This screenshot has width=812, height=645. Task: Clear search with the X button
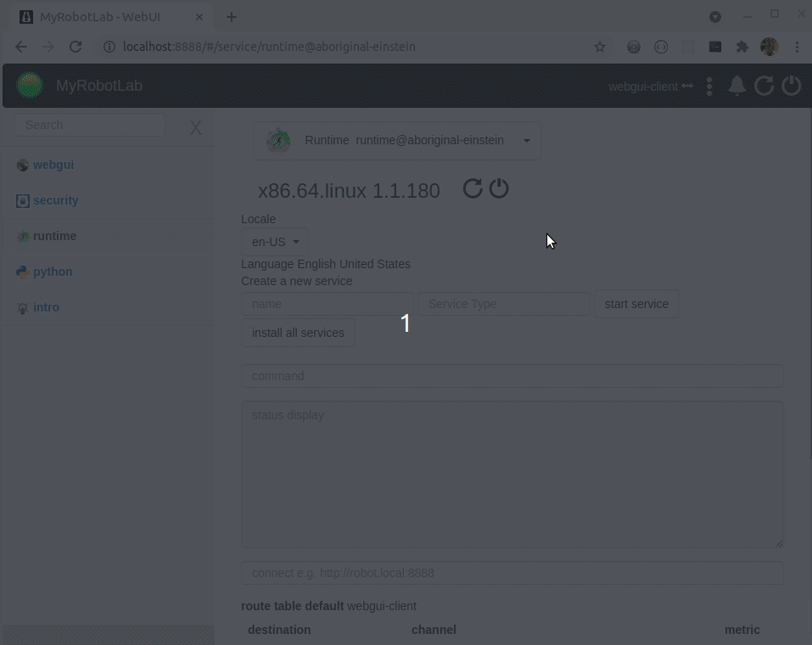tap(195, 127)
